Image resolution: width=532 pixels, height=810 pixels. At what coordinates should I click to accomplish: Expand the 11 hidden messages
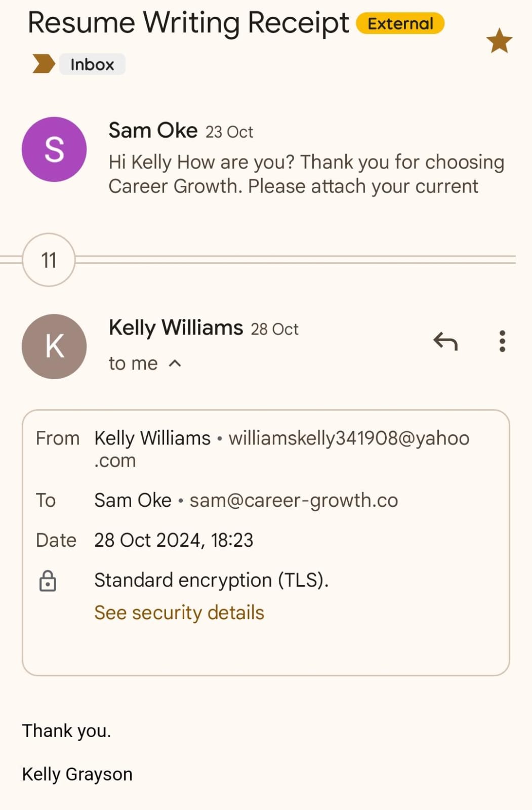[x=49, y=260]
